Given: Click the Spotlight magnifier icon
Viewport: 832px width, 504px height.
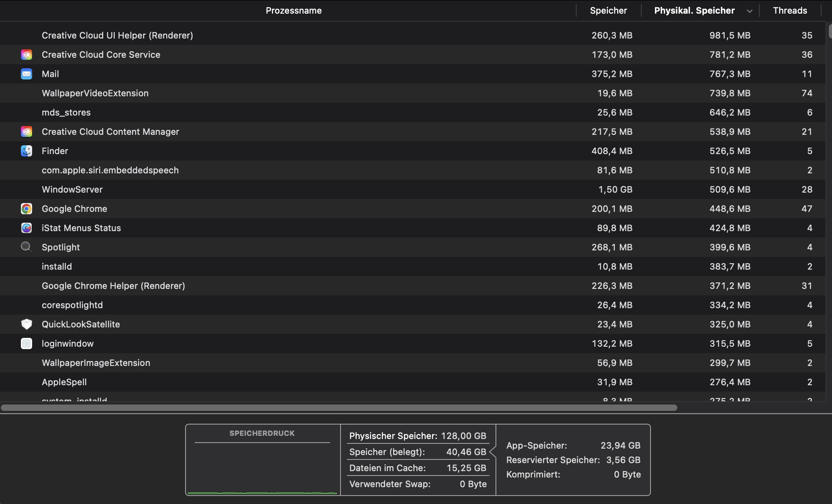Looking at the screenshot, I should [x=27, y=247].
